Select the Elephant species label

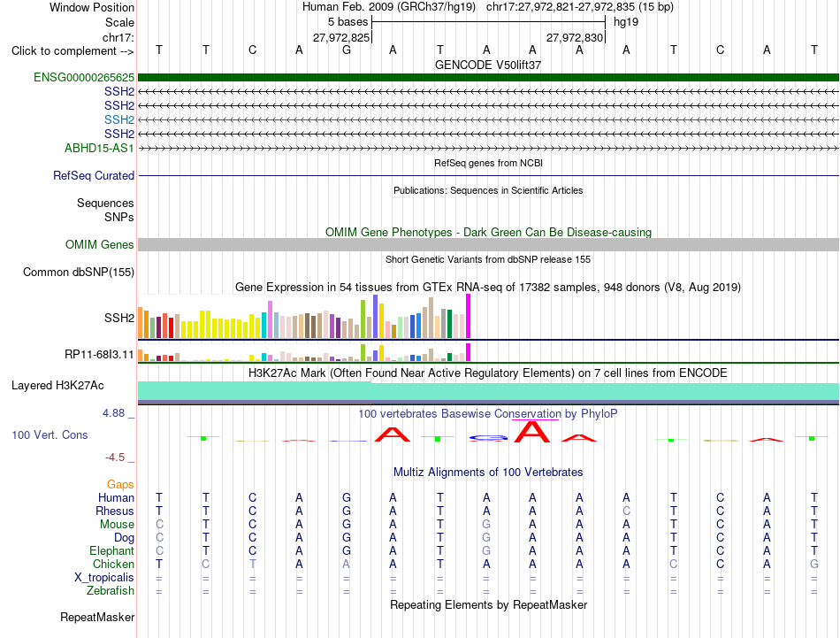pyautogui.click(x=111, y=550)
